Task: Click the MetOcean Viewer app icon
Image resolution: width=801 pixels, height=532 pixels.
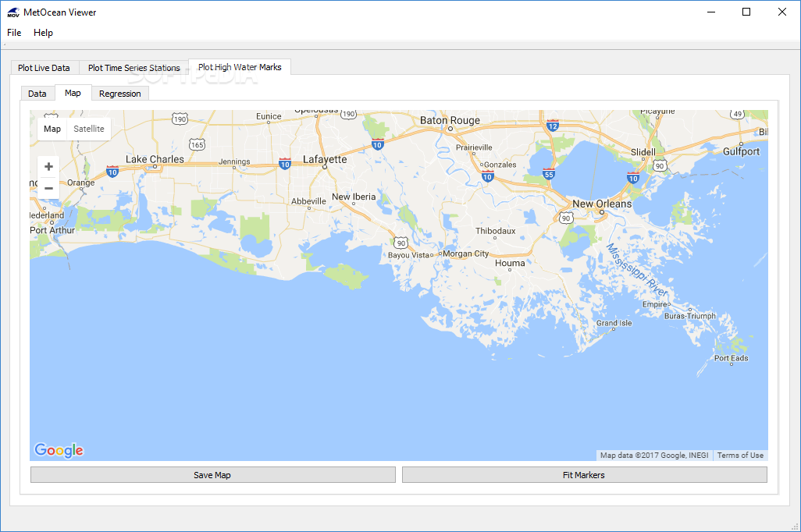Action: 13,12
